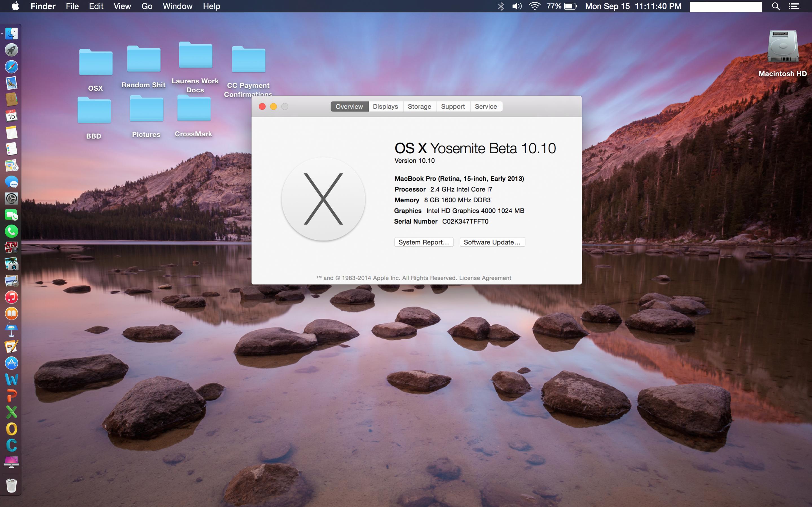Open Keynote podium icon in Dock
Image resolution: width=812 pixels, height=507 pixels.
(11, 330)
